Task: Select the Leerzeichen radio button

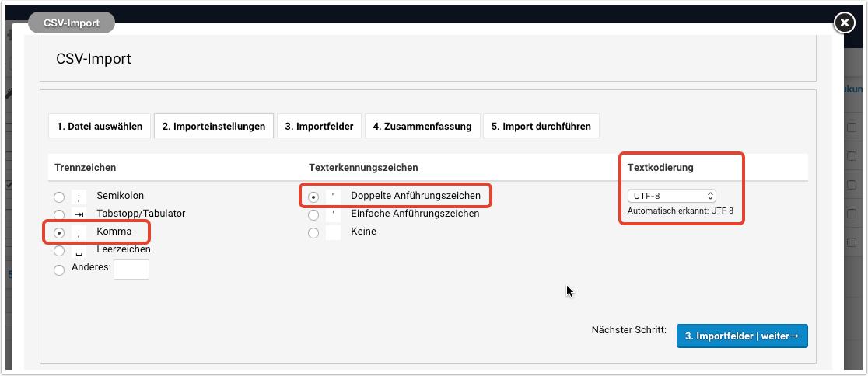Action: 59,251
